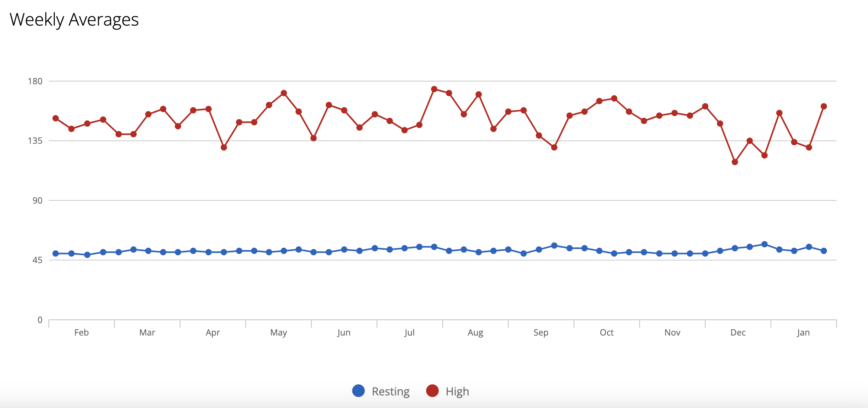Click the Feb axis label
868x408 pixels.
pyautogui.click(x=81, y=332)
